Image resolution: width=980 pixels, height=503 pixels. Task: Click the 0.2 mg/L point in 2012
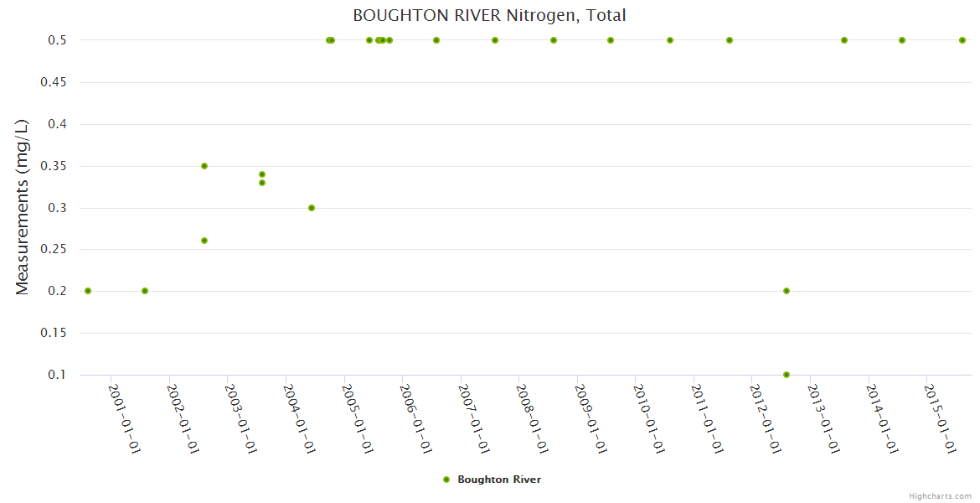[x=787, y=291]
